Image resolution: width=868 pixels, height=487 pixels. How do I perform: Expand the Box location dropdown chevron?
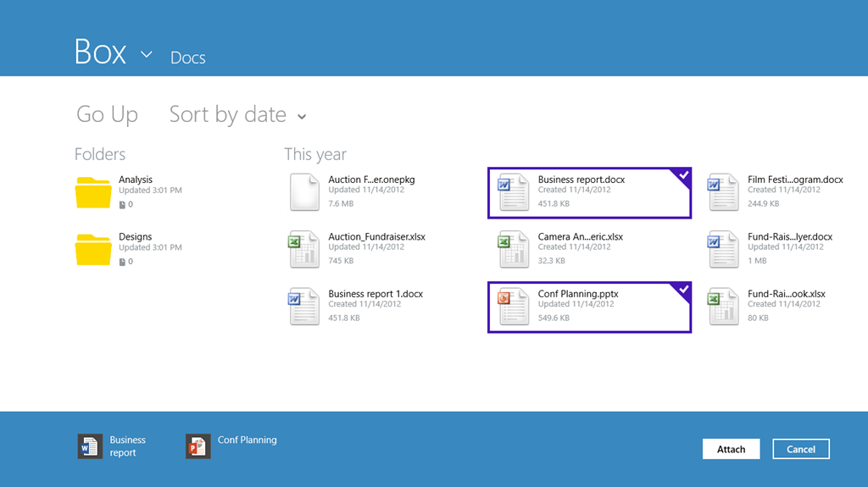146,54
